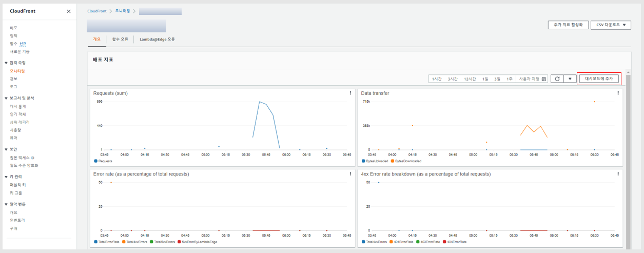
Task: Toggle the Total4xxErrors legend swatch
Action: point(123,242)
